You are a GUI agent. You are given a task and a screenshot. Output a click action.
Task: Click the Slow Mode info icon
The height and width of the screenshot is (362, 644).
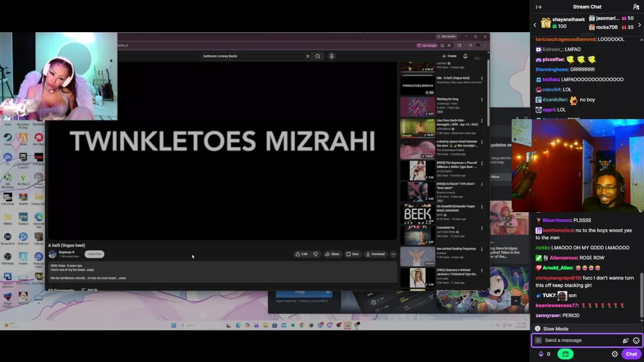[x=537, y=329]
